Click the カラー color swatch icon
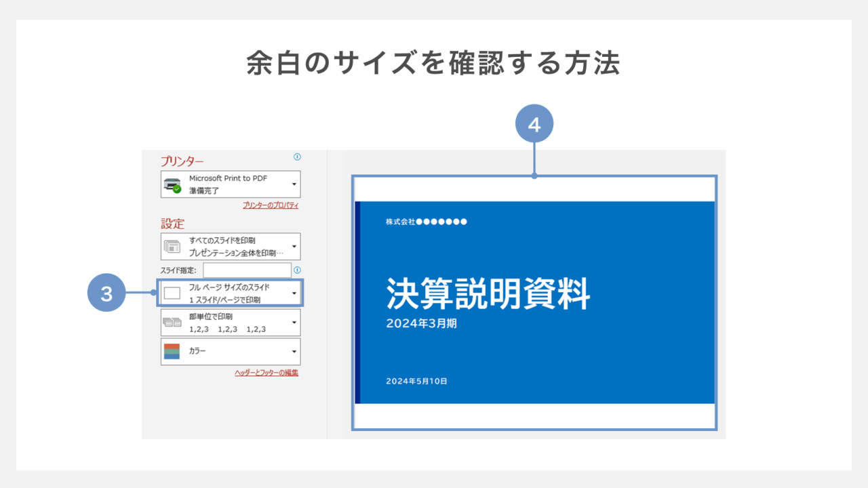The height and width of the screenshot is (488, 868). 172,352
